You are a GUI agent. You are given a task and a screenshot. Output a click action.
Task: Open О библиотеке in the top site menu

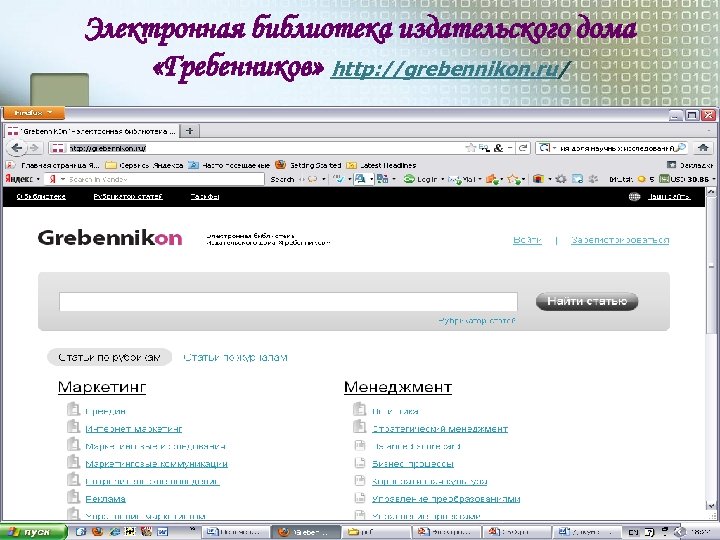41,197
